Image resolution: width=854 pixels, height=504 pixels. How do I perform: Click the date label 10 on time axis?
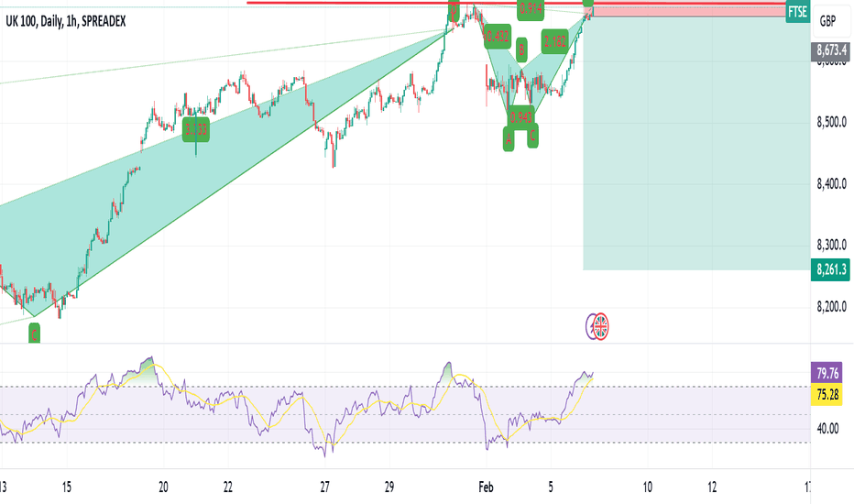pos(647,487)
